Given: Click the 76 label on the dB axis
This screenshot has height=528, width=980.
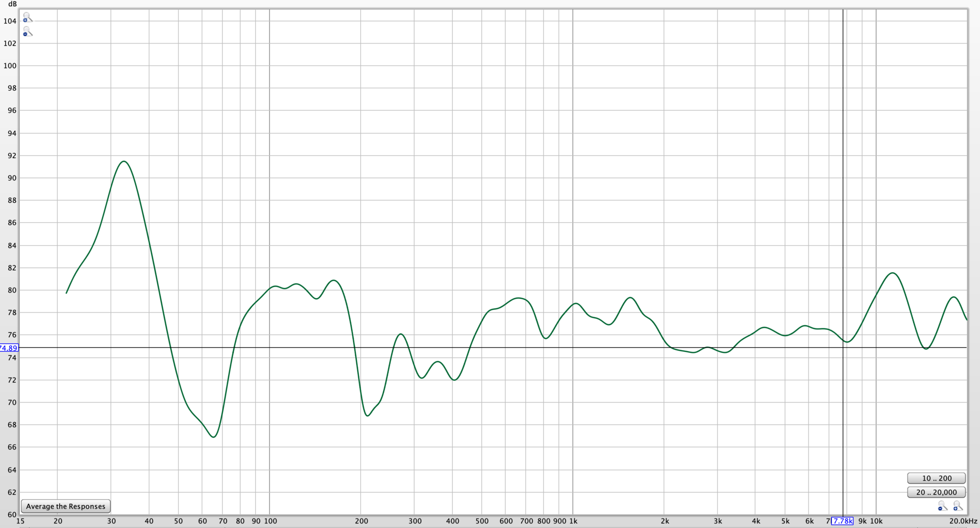Looking at the screenshot, I should point(12,335).
